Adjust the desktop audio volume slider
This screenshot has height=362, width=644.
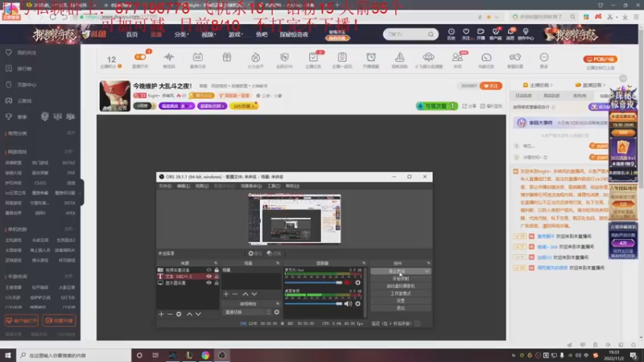pyautogui.click(x=313, y=304)
